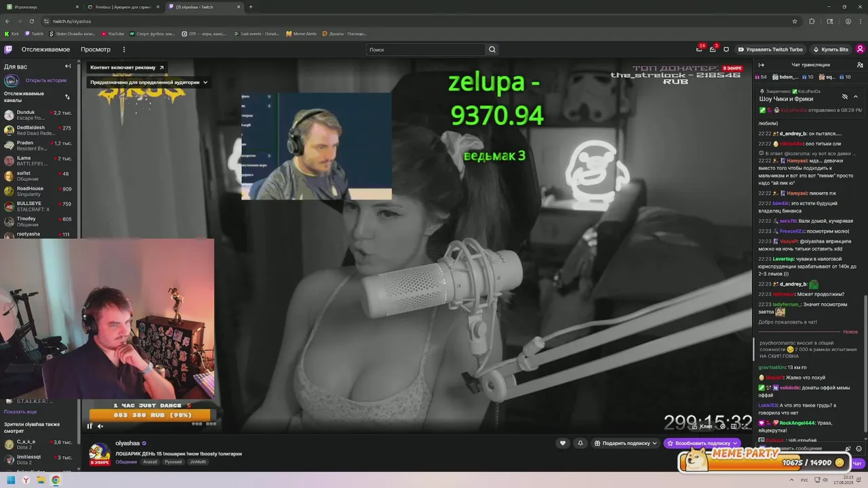868x488 pixels.
Task: Open the three-dot menu beside Просмотр
Action: [124, 49]
